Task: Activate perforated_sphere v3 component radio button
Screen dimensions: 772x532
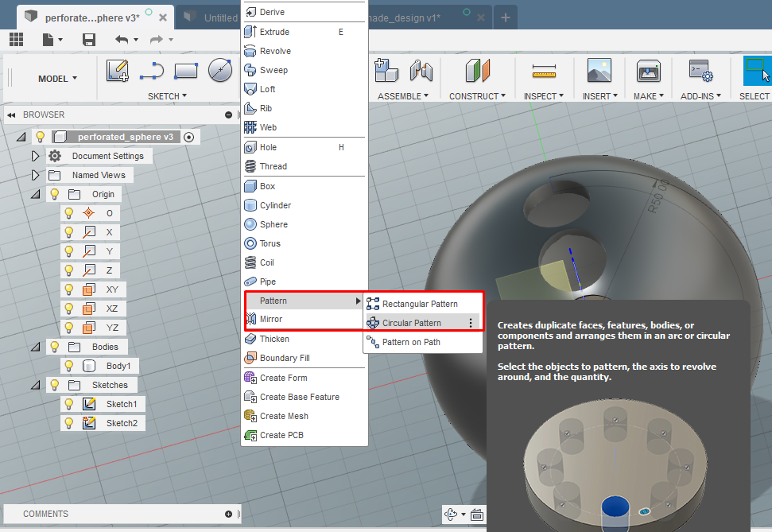Action: (x=189, y=137)
